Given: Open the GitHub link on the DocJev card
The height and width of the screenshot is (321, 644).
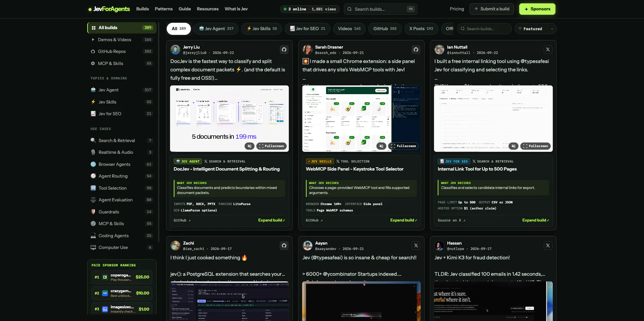Looking at the screenshot, I should tap(182, 220).
